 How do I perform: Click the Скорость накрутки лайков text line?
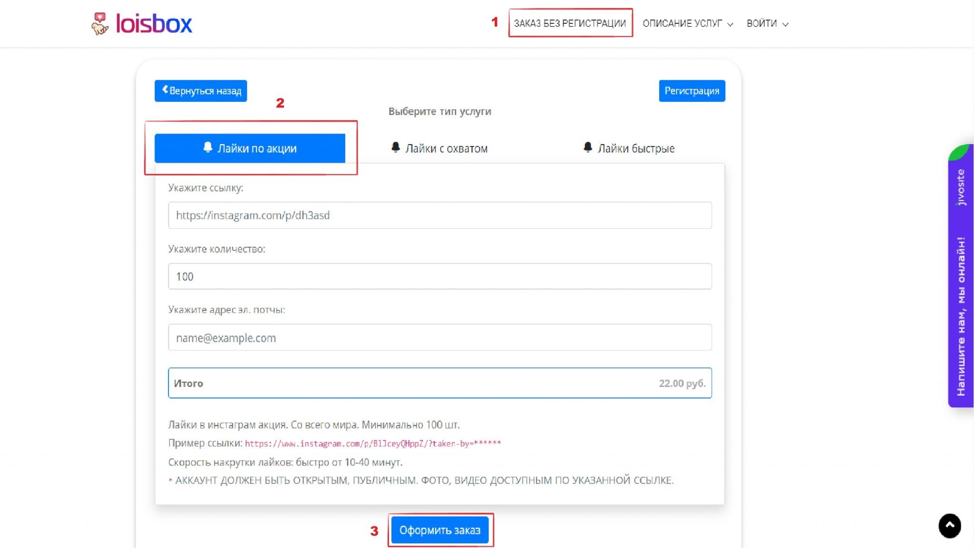[x=285, y=462]
